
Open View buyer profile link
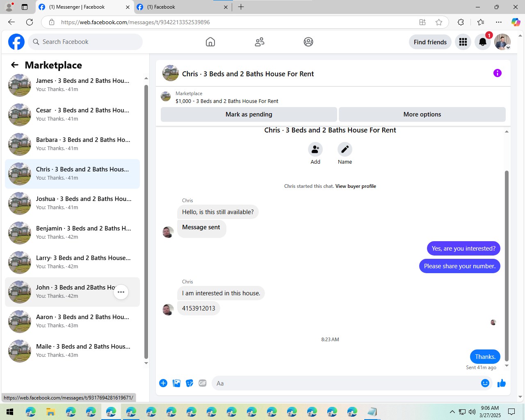356,186
